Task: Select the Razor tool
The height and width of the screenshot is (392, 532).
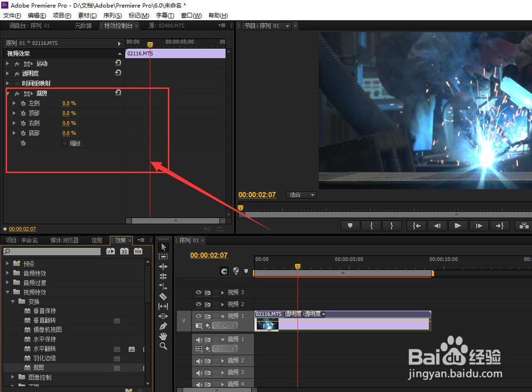Action: coord(163,296)
